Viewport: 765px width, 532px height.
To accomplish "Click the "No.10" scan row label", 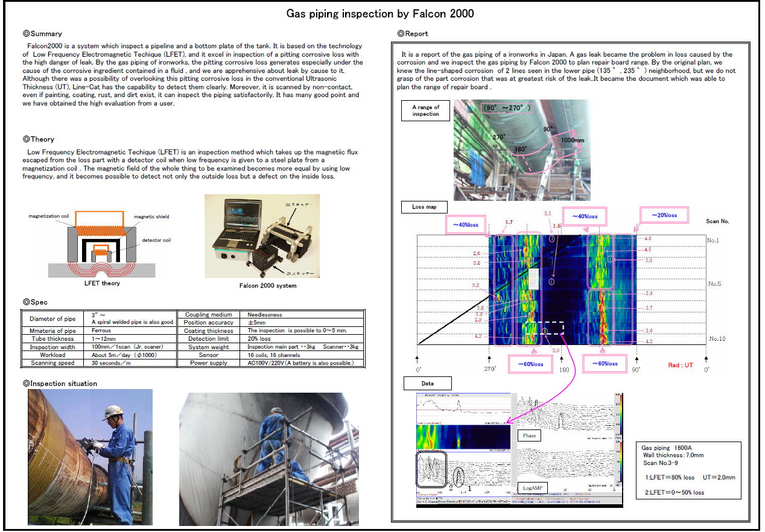I will pyautogui.click(x=717, y=338).
